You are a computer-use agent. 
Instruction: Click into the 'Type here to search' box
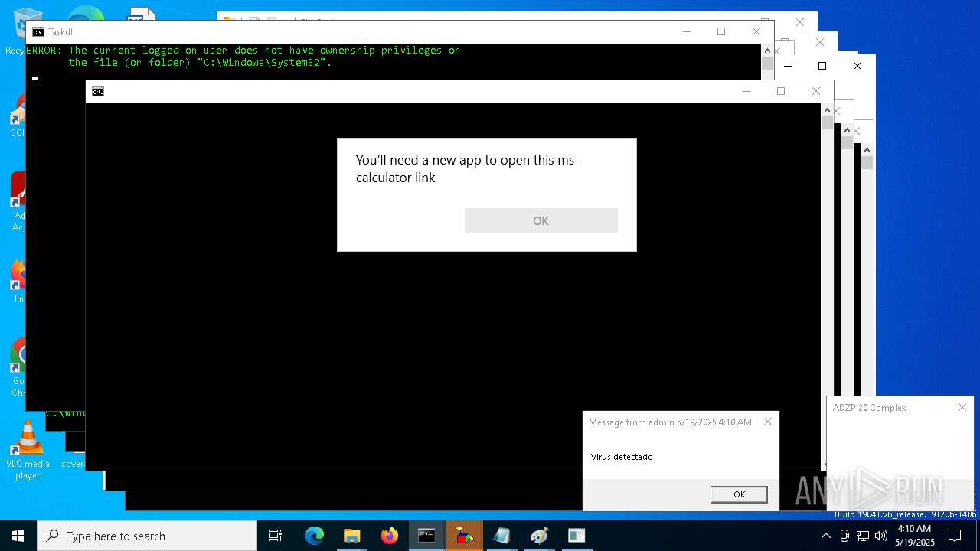pyautogui.click(x=147, y=536)
